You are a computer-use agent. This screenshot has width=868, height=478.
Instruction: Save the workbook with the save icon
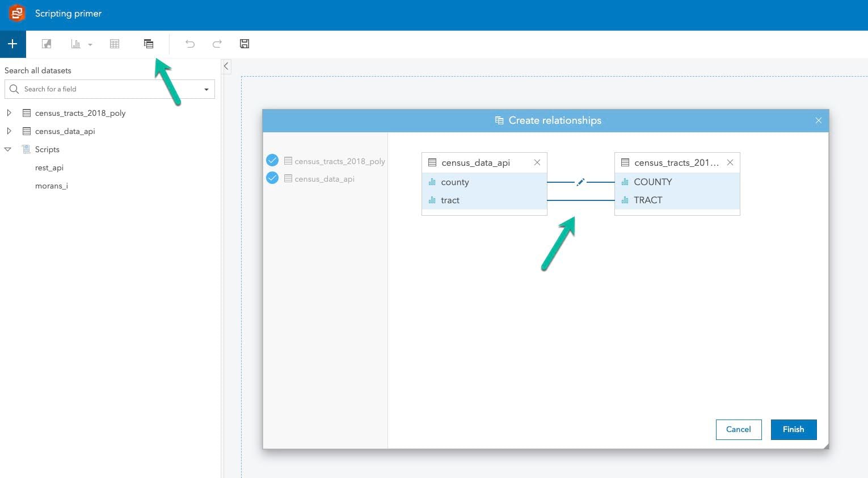pyautogui.click(x=244, y=44)
